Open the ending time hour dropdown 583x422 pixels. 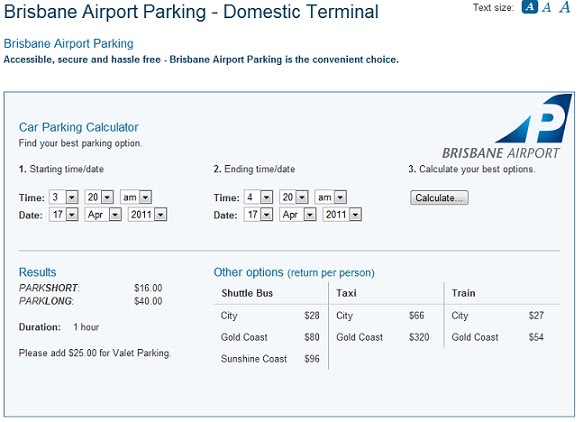pyautogui.click(x=258, y=197)
